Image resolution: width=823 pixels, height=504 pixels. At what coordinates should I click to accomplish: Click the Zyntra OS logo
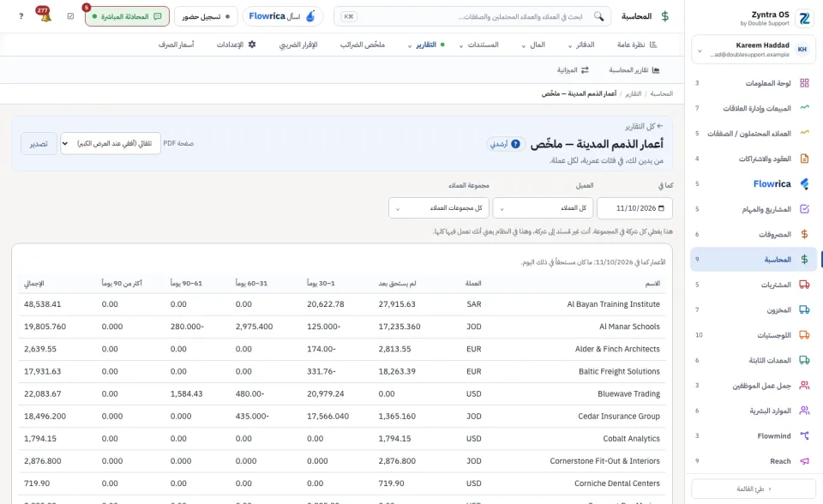pyautogui.click(x=804, y=18)
